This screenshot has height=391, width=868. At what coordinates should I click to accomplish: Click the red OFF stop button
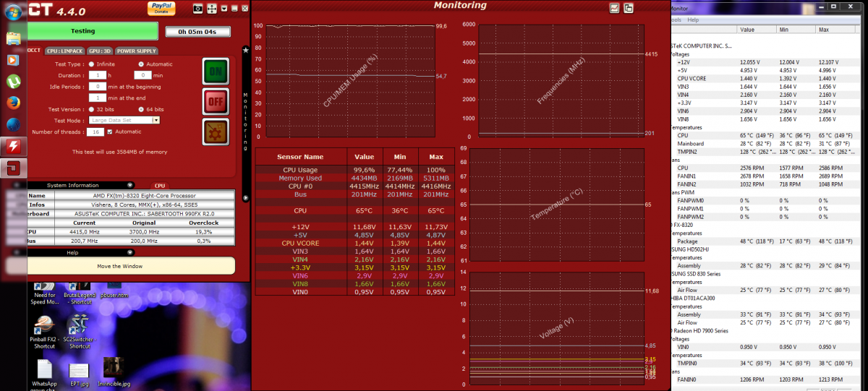point(216,102)
